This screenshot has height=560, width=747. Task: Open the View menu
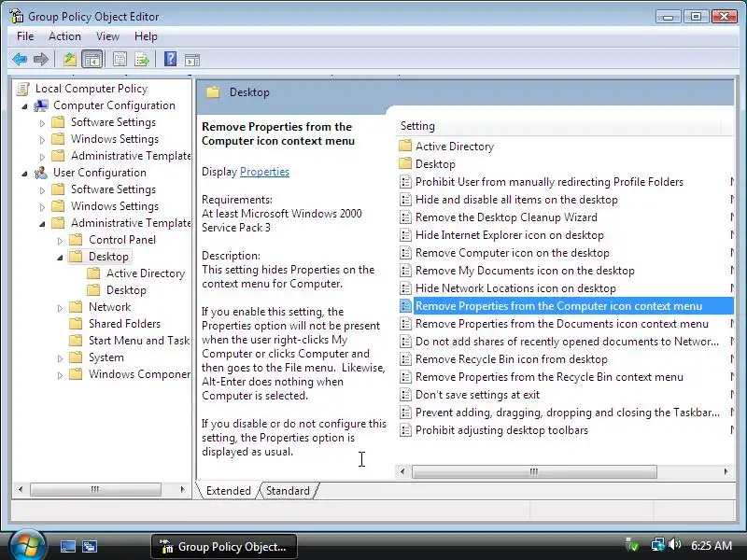coord(107,36)
